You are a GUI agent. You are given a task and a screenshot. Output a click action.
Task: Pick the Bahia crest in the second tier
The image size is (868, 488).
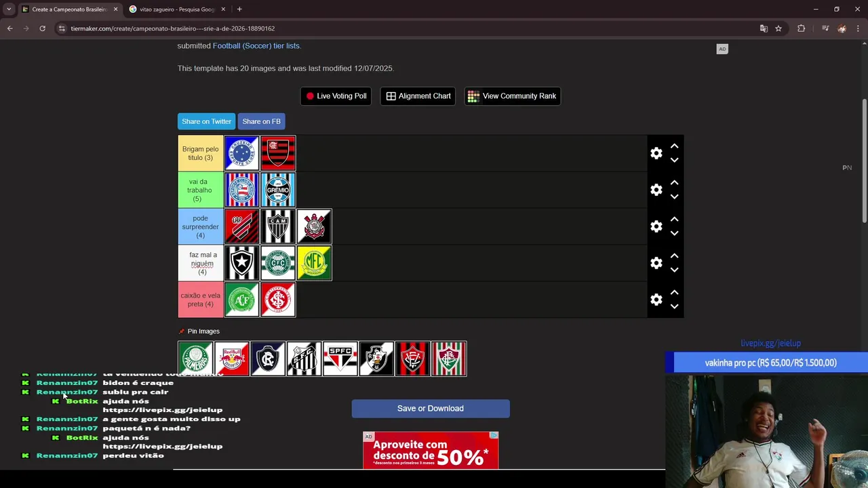[241, 190]
